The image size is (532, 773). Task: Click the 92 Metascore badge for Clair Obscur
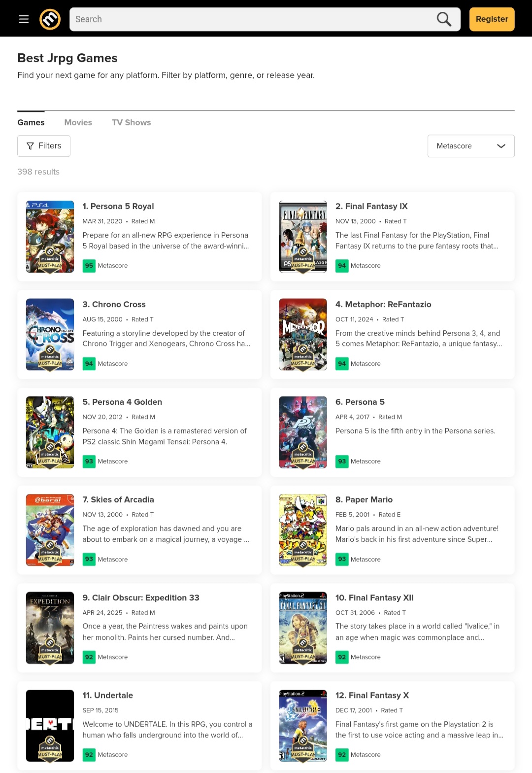pyautogui.click(x=89, y=657)
